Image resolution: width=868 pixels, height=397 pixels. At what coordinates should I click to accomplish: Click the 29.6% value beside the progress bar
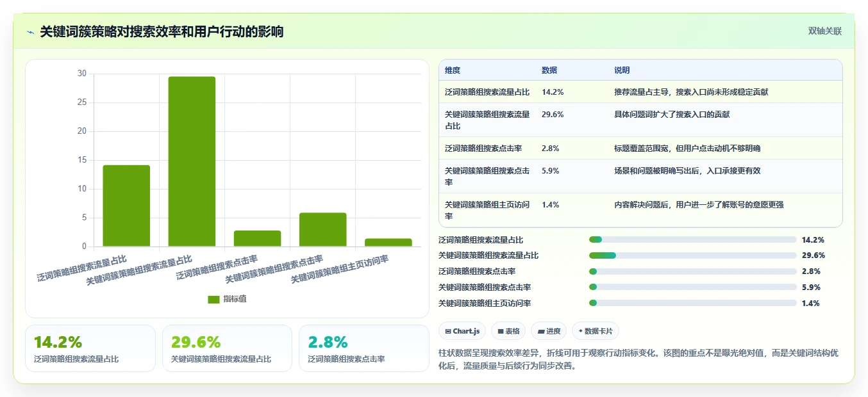click(x=813, y=255)
